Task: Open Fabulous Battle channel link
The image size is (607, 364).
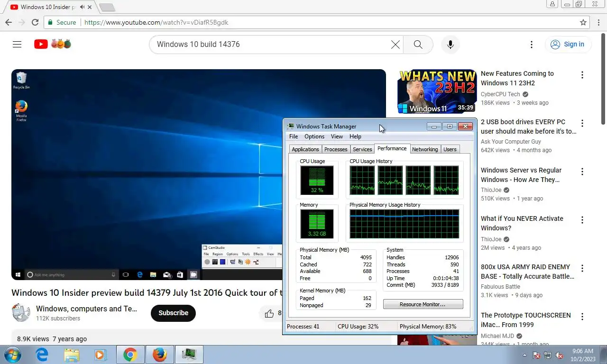Action: tap(500, 287)
